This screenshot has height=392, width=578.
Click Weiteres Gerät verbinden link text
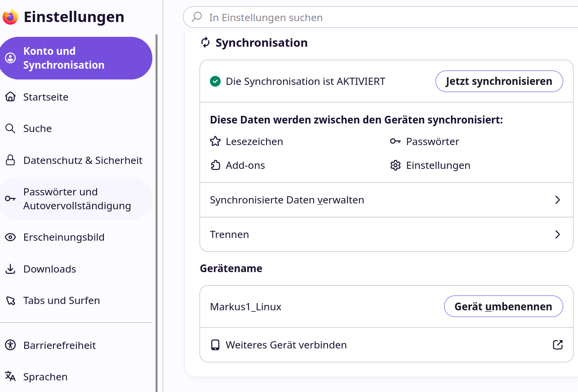pos(286,345)
